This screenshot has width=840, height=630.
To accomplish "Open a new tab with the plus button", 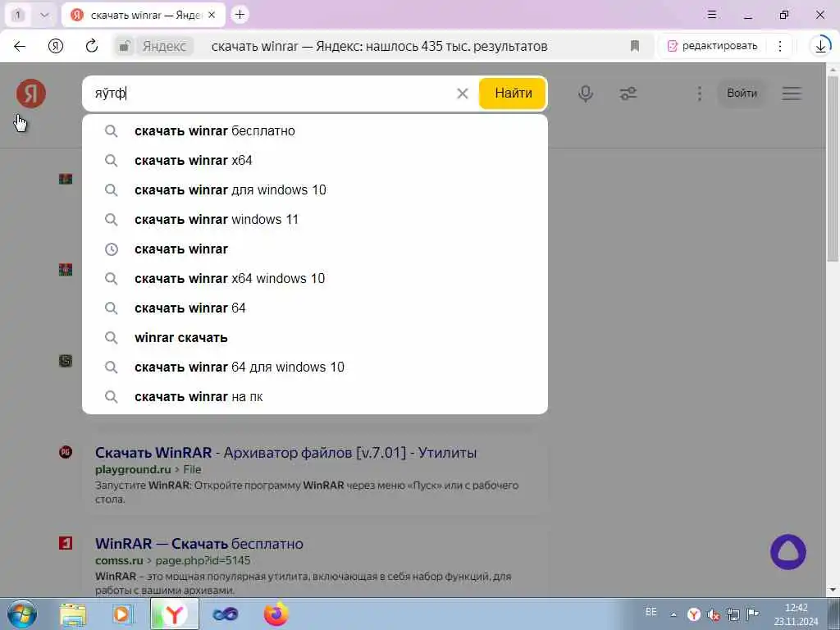I will click(x=240, y=15).
